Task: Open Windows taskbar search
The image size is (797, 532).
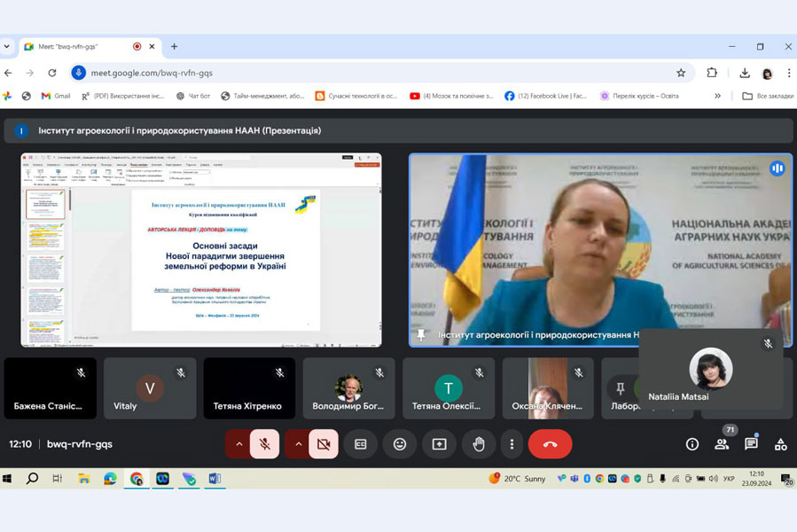Action: [32, 479]
